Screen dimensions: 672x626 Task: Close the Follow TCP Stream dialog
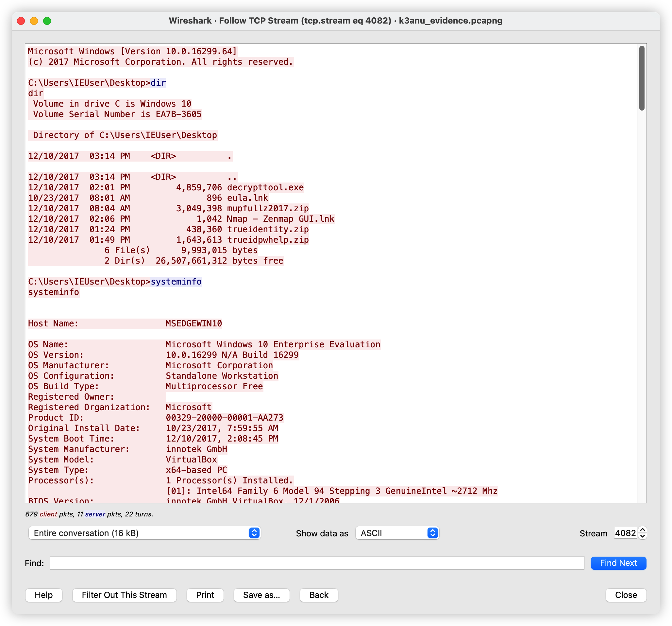[626, 595]
